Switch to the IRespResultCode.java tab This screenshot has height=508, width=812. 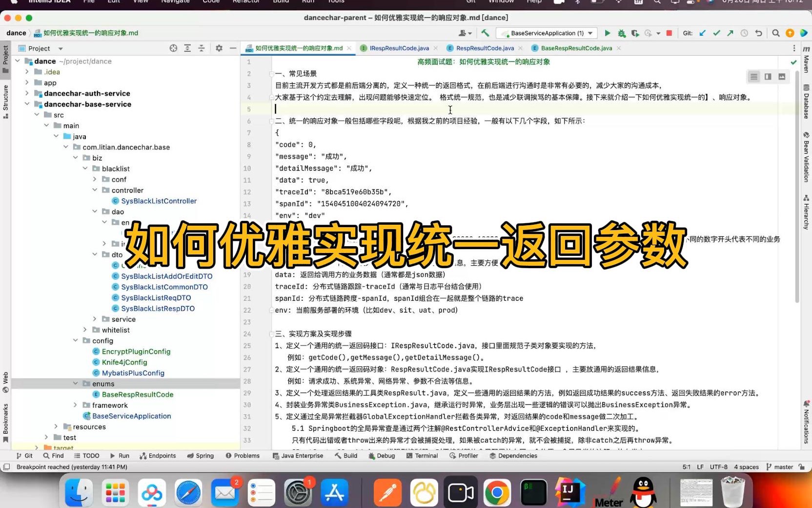click(x=399, y=48)
